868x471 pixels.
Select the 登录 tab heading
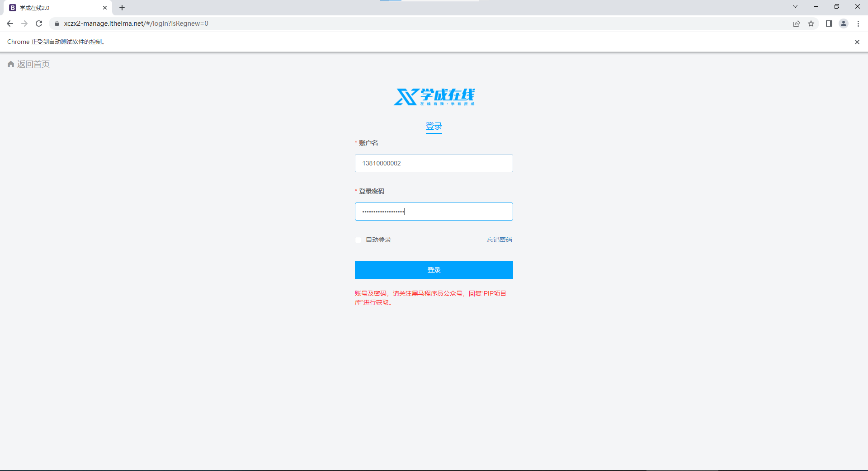(434, 127)
